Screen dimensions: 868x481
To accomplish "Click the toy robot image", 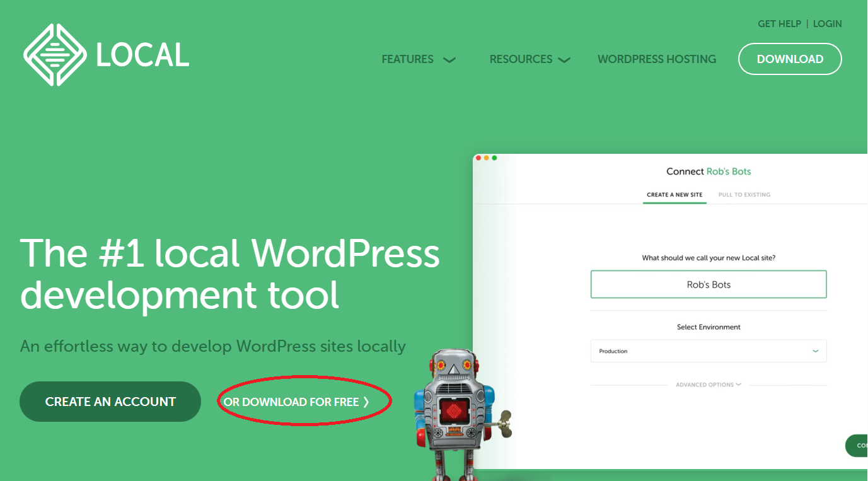I will pyautogui.click(x=463, y=415).
